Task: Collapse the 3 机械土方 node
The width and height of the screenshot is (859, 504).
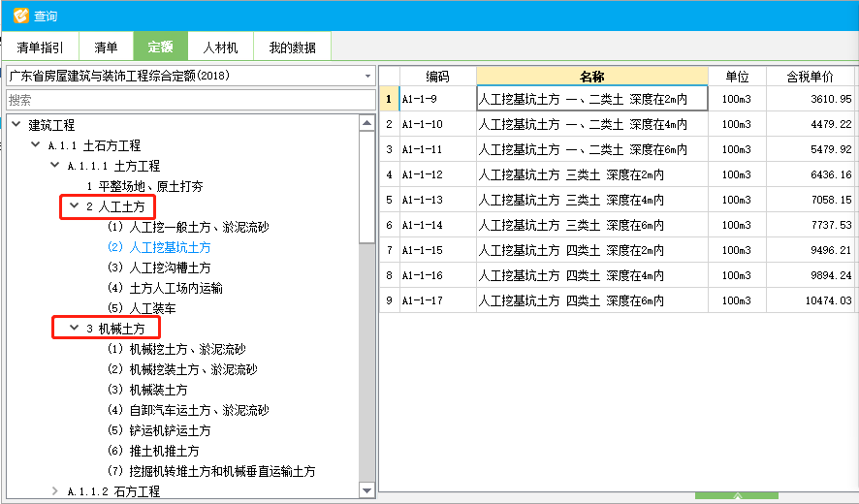Action: [x=75, y=328]
